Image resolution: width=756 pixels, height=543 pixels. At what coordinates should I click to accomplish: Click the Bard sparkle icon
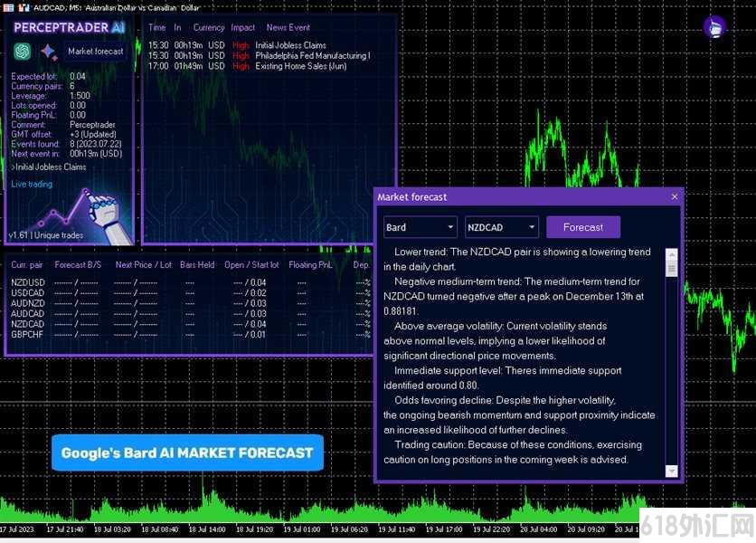[49, 52]
